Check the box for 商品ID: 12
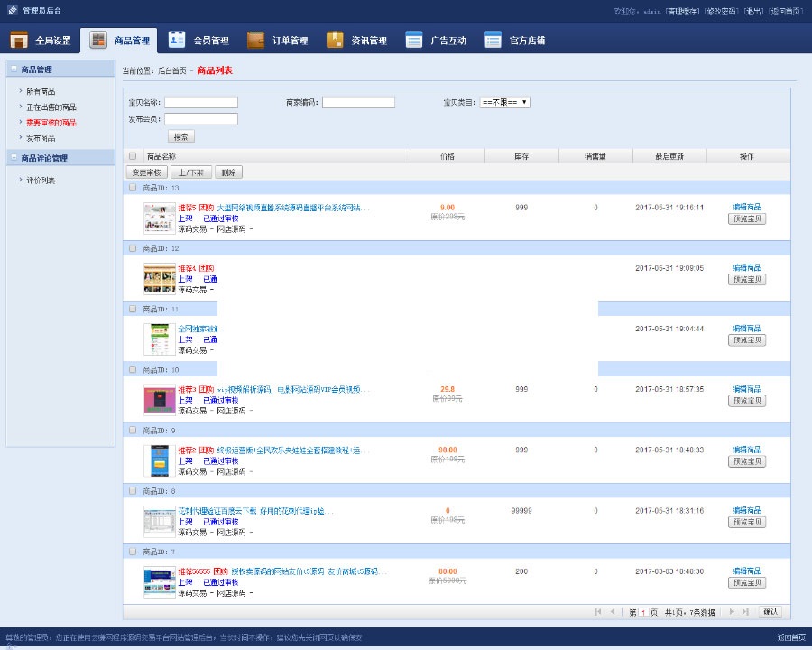The height and width of the screenshot is (650, 812). pyautogui.click(x=133, y=248)
